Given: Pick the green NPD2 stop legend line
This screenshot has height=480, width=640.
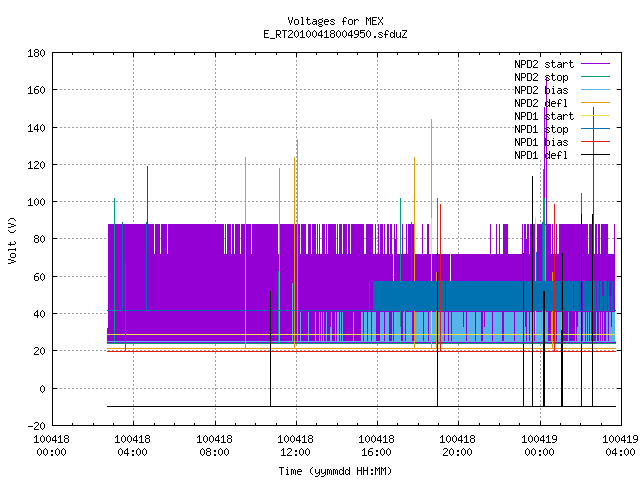Looking at the screenshot, I should (596, 76).
